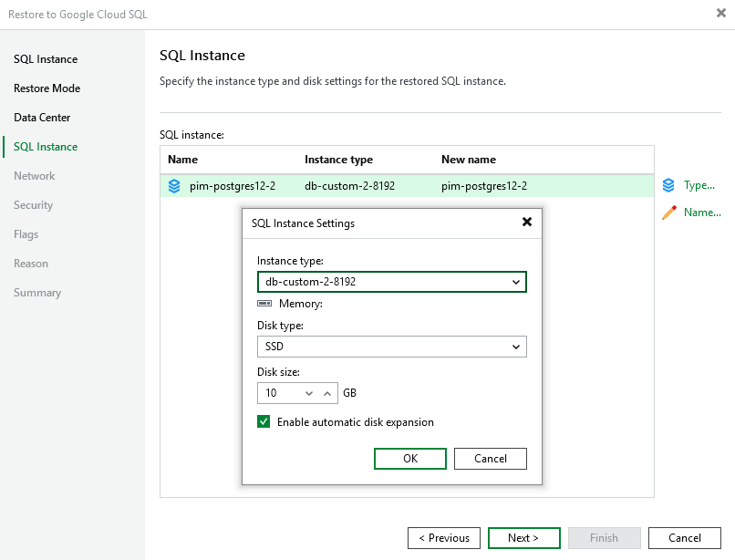Go to the Data Center step

coord(42,118)
